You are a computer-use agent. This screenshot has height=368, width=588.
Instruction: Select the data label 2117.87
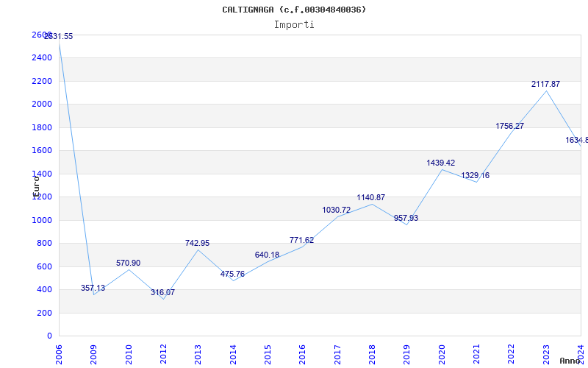(545, 84)
